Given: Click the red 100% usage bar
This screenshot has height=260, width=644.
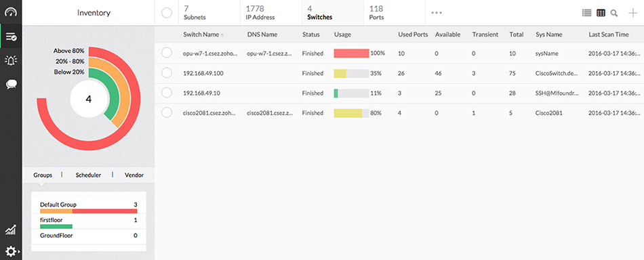Looking at the screenshot, I should coord(352,53).
